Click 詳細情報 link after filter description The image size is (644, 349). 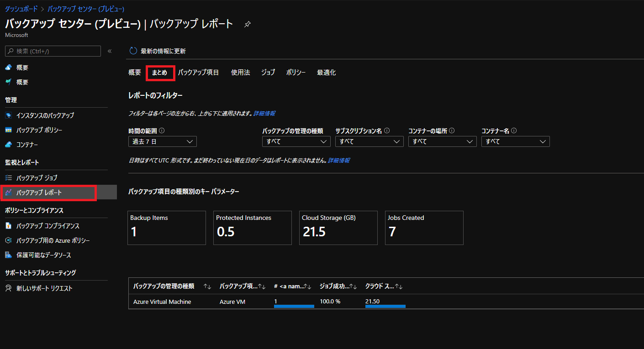[x=264, y=113]
